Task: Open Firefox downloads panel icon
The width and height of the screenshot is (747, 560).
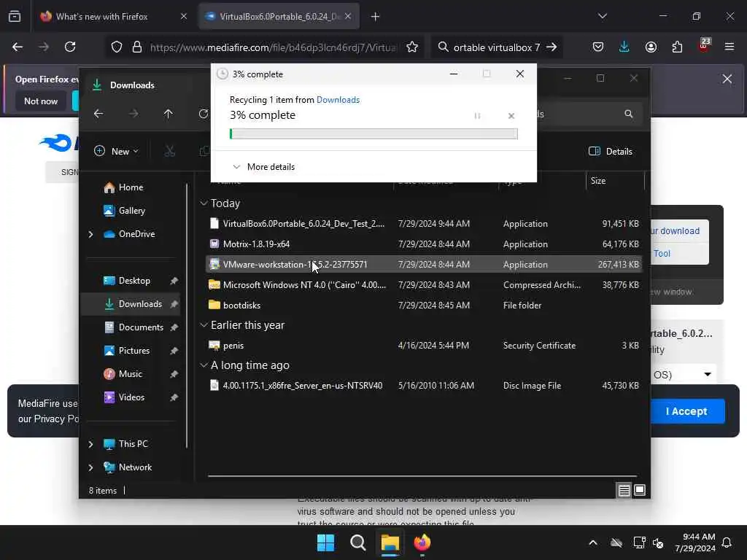Action: pos(624,47)
